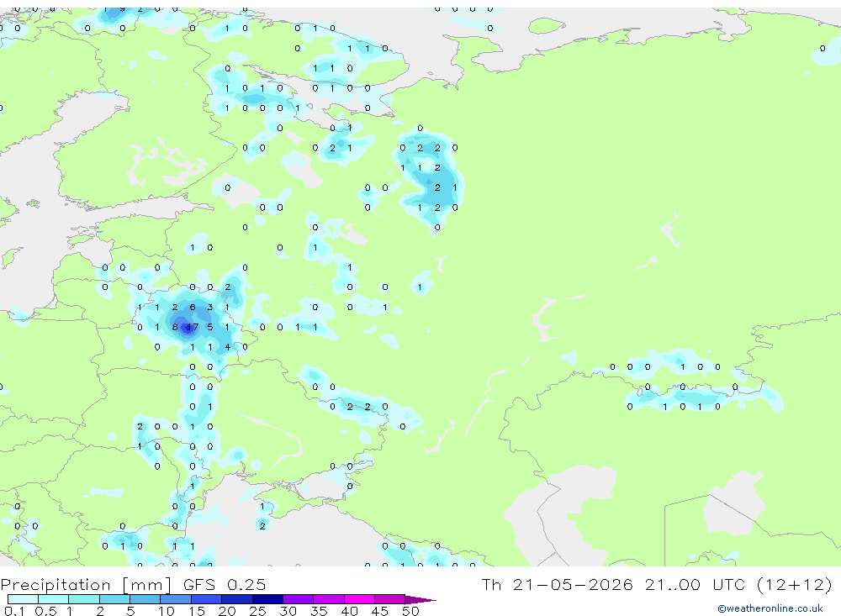841x616 pixels.
Task: Click the 0.1–0.5 mm legend color swatch
Action: coord(23,599)
